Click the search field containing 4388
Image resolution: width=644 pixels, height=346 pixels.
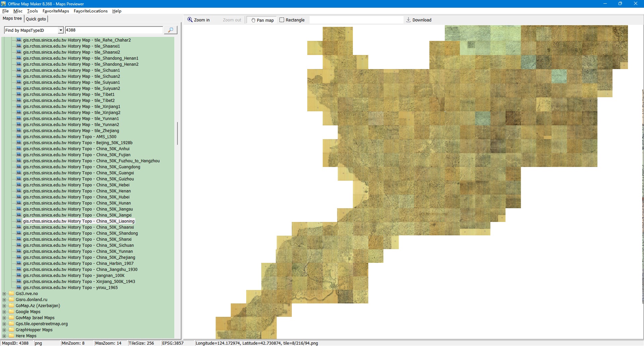(113, 30)
